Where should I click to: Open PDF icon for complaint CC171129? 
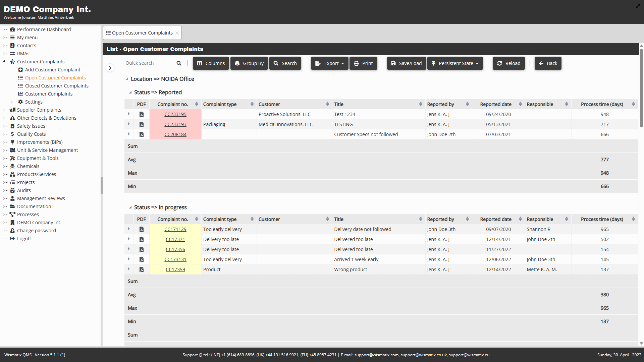pos(142,229)
